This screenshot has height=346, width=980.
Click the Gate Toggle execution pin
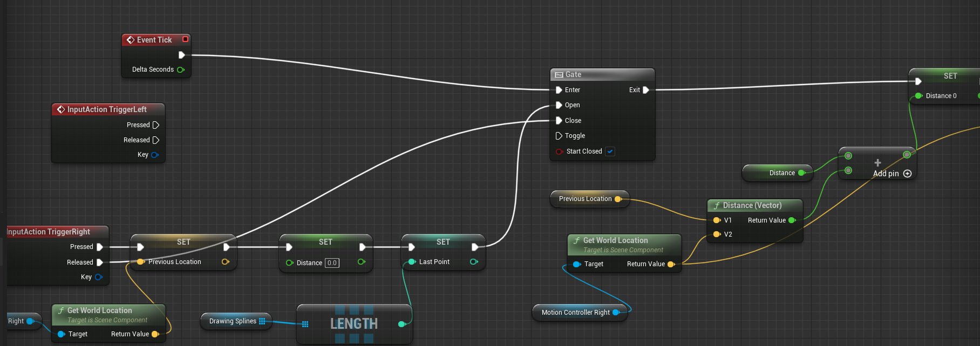(x=559, y=136)
